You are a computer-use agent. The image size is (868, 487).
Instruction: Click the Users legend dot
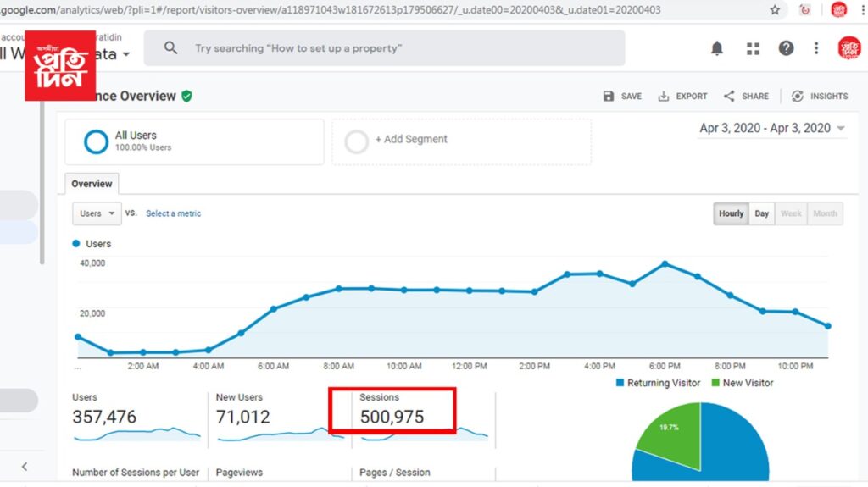tap(76, 244)
